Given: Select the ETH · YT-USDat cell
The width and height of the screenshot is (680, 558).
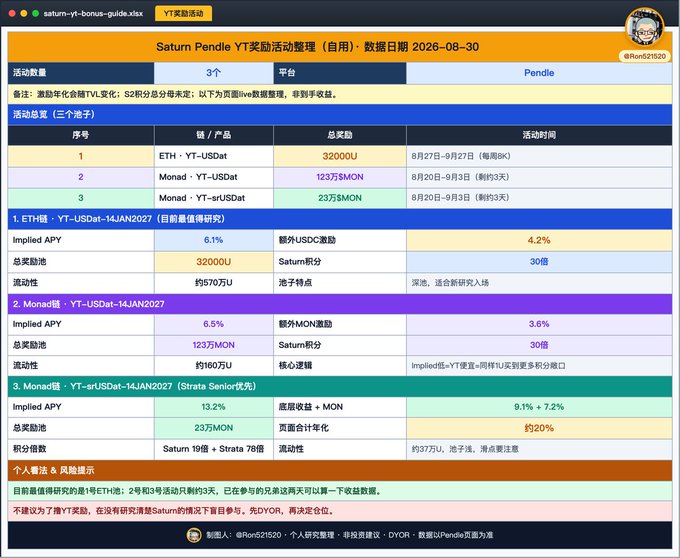Looking at the screenshot, I should click(x=214, y=156).
